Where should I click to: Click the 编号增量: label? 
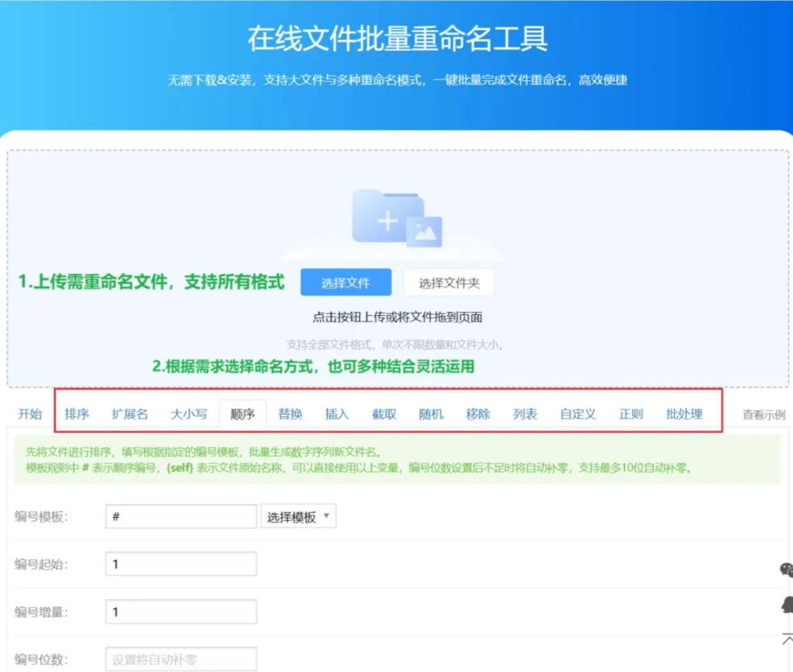click(x=41, y=612)
